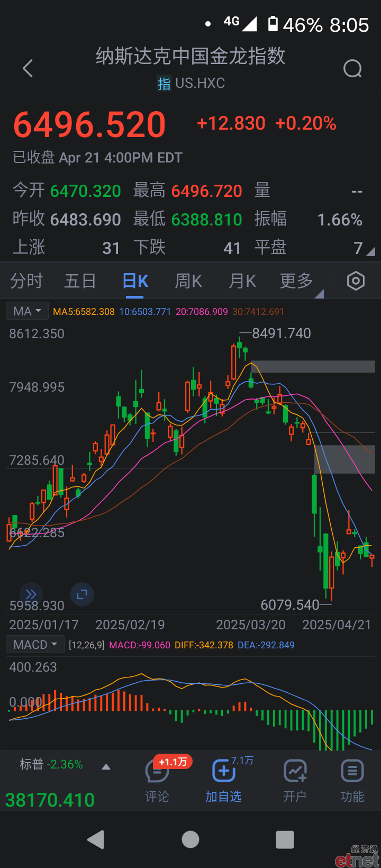
Task: Tap the US.HXC ticker symbol
Action: click(x=200, y=83)
